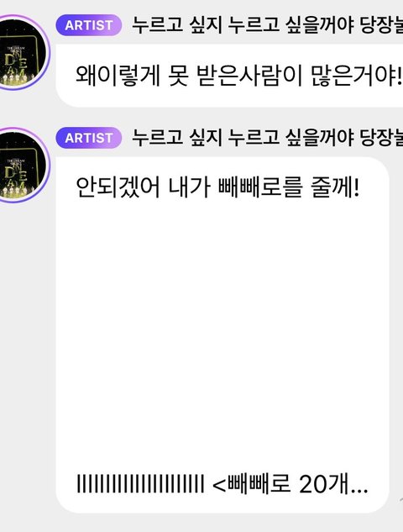
Task: Tap the partially visible icon beside the second bubble
Action: pos(400,499)
